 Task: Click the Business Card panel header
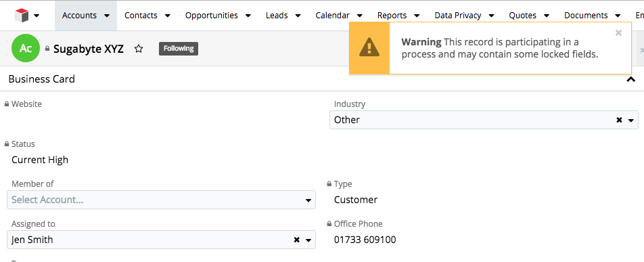point(322,79)
